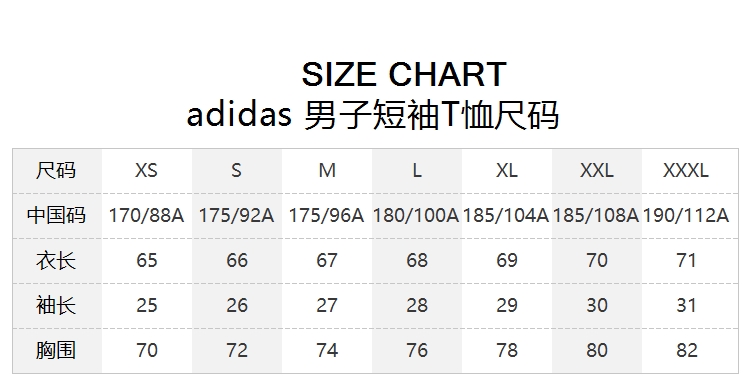Select the 190/112A cell
The height and width of the screenshot is (385, 750).
[685, 215]
